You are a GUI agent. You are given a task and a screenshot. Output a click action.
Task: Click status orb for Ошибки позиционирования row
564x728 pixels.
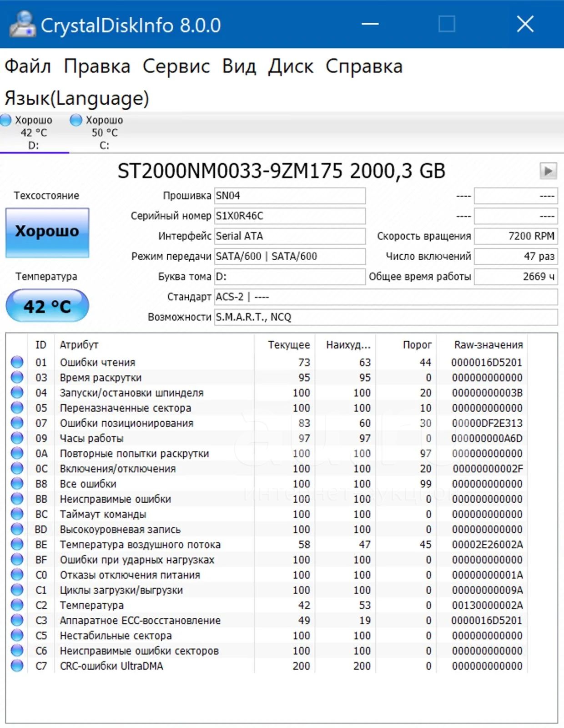click(17, 423)
